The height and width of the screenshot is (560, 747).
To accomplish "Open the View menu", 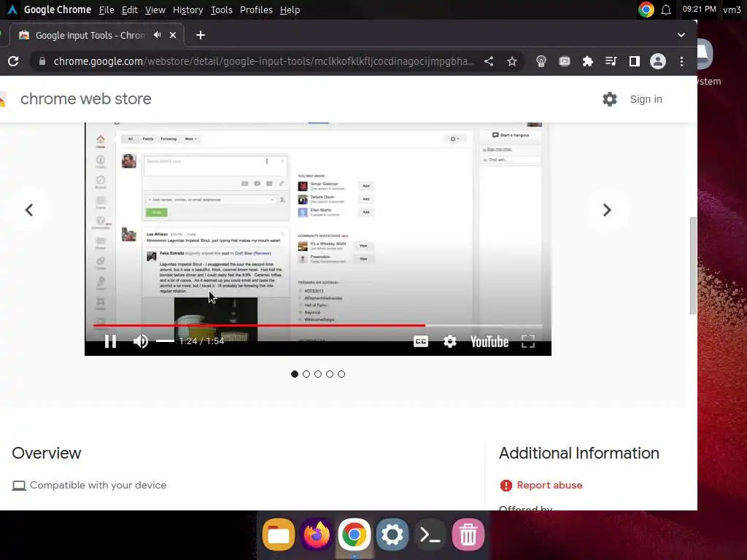I will pos(155,10).
